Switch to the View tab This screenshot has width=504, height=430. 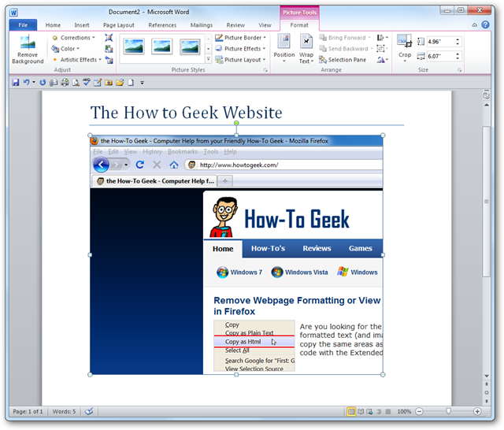(x=265, y=25)
